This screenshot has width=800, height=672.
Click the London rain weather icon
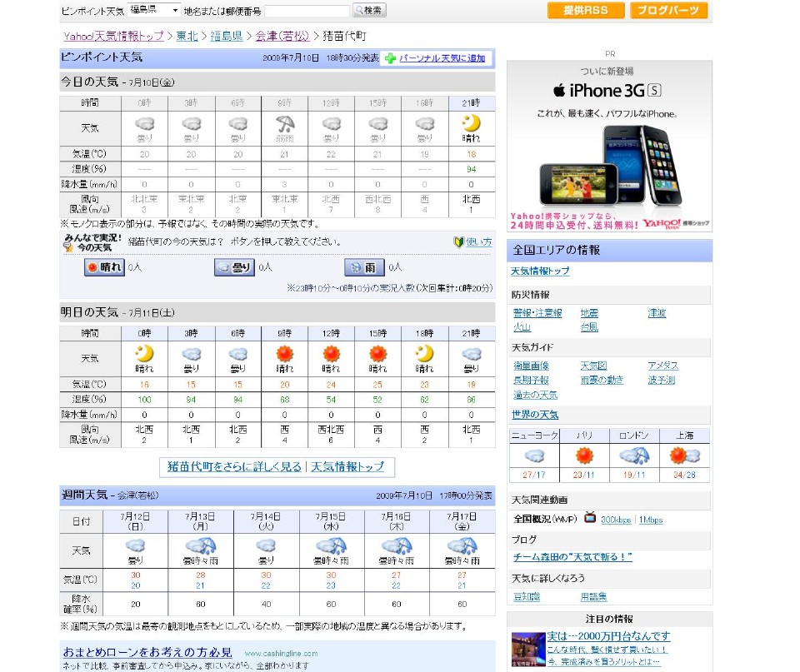(x=635, y=455)
